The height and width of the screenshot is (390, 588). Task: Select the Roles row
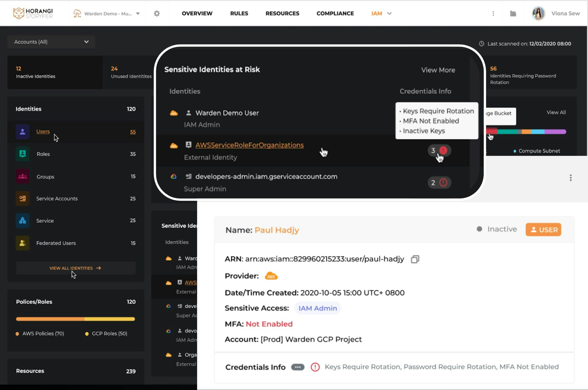pos(76,154)
